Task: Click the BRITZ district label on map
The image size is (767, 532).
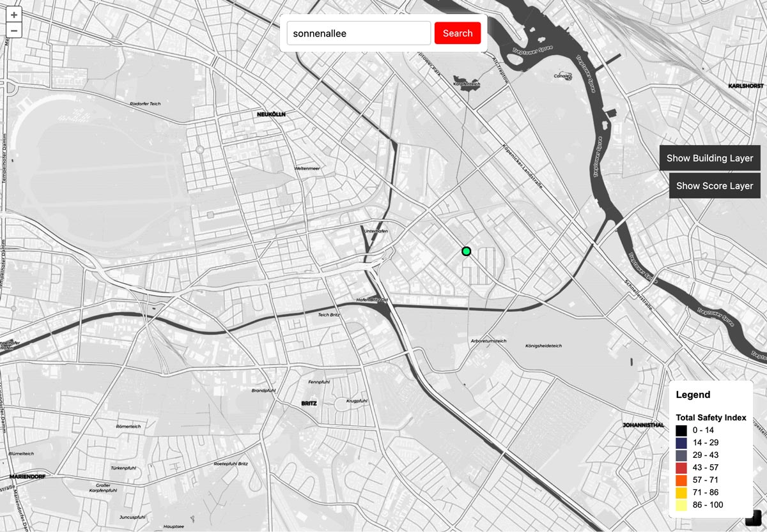Action: coord(309,404)
